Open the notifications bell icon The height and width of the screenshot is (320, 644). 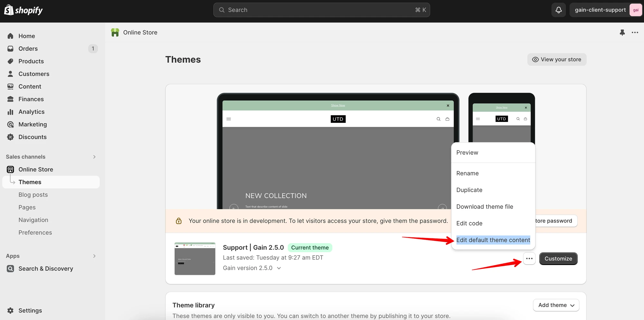pos(559,10)
